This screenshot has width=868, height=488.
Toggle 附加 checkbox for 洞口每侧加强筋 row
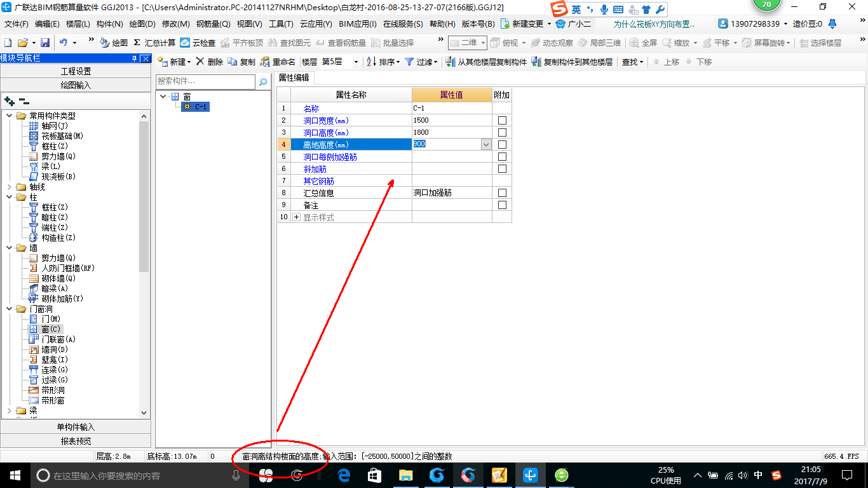coord(503,156)
